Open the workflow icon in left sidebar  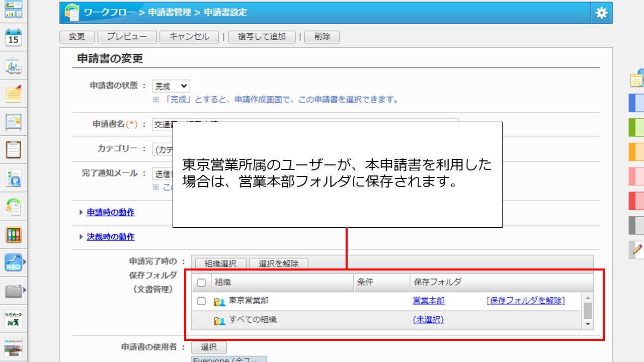pyautogui.click(x=14, y=206)
